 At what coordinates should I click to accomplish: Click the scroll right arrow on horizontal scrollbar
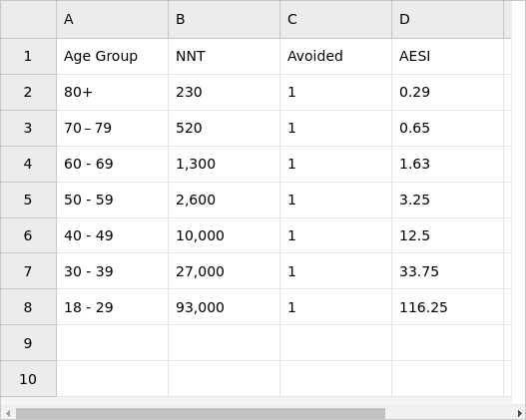pyautogui.click(x=520, y=414)
